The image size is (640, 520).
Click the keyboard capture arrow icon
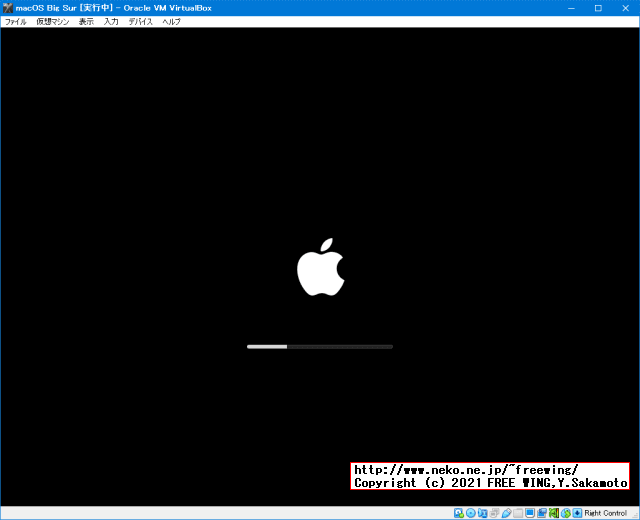(x=577, y=513)
